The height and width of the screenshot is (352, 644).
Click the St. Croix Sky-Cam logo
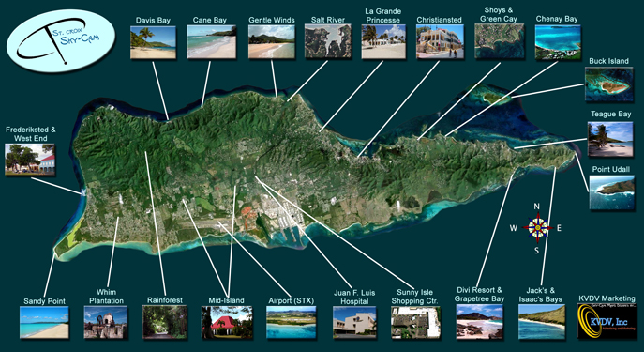point(61,40)
